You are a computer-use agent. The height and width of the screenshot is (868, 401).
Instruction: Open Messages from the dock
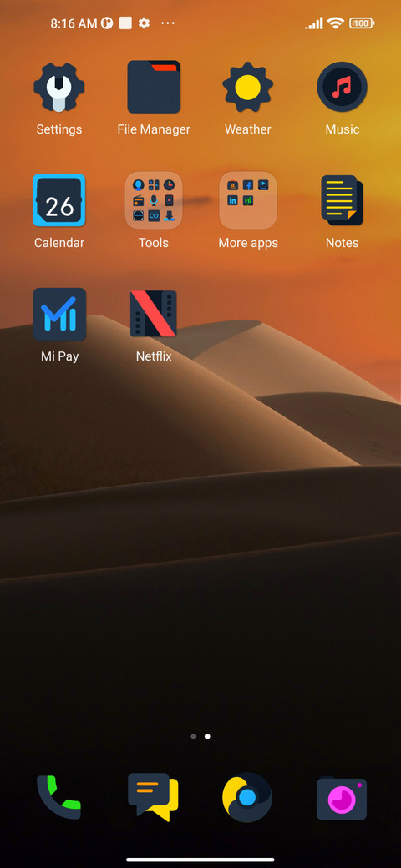click(154, 797)
